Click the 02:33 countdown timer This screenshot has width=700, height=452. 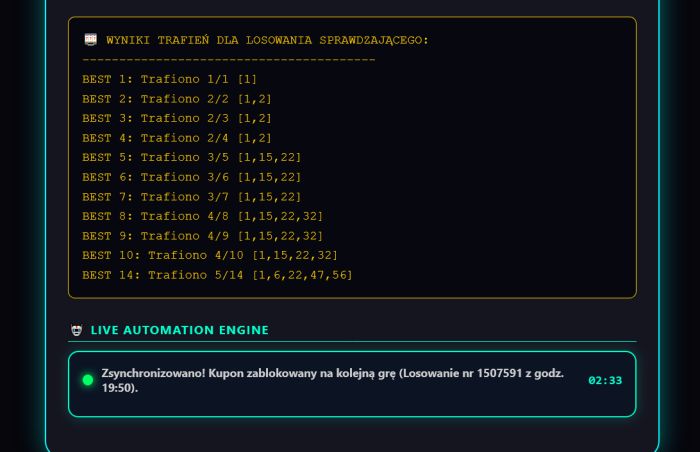point(605,381)
